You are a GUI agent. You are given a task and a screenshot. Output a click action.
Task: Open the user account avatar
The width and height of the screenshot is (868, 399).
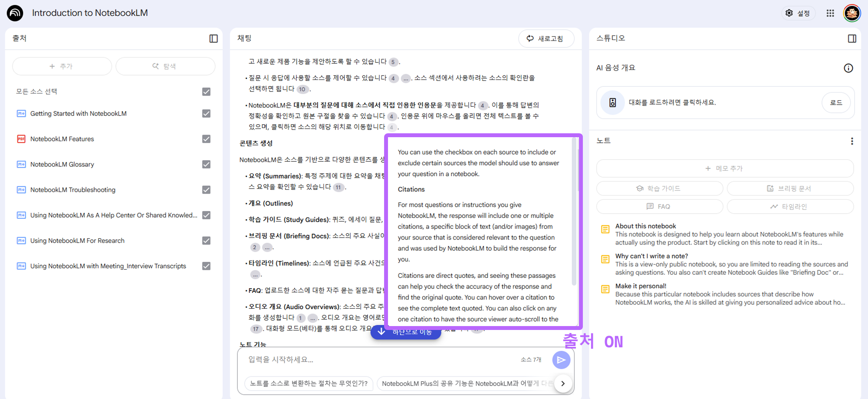[852, 13]
